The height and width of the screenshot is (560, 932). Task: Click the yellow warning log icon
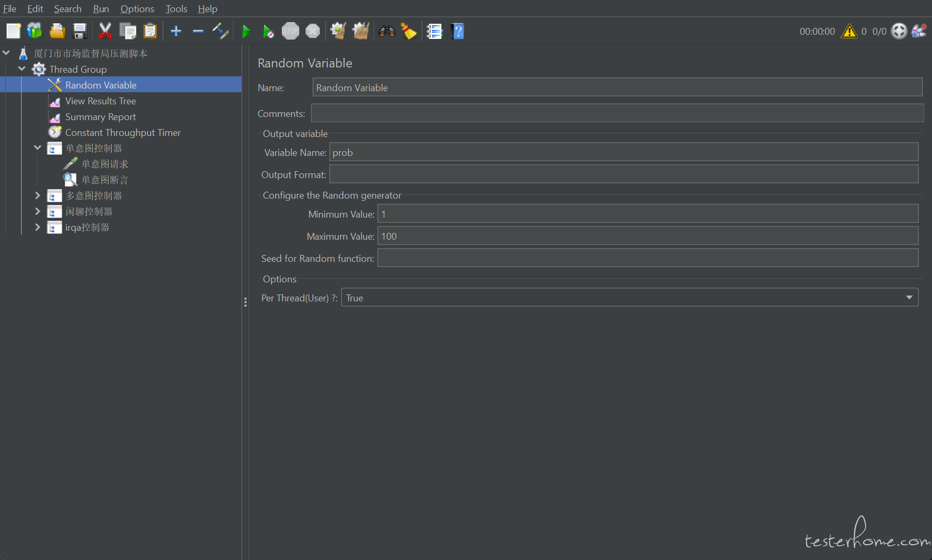tap(849, 32)
